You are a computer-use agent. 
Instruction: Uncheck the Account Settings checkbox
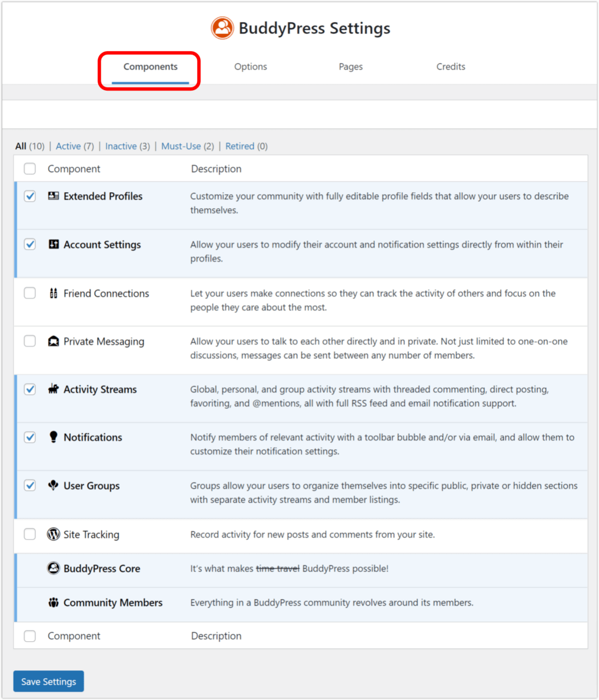[x=30, y=245]
